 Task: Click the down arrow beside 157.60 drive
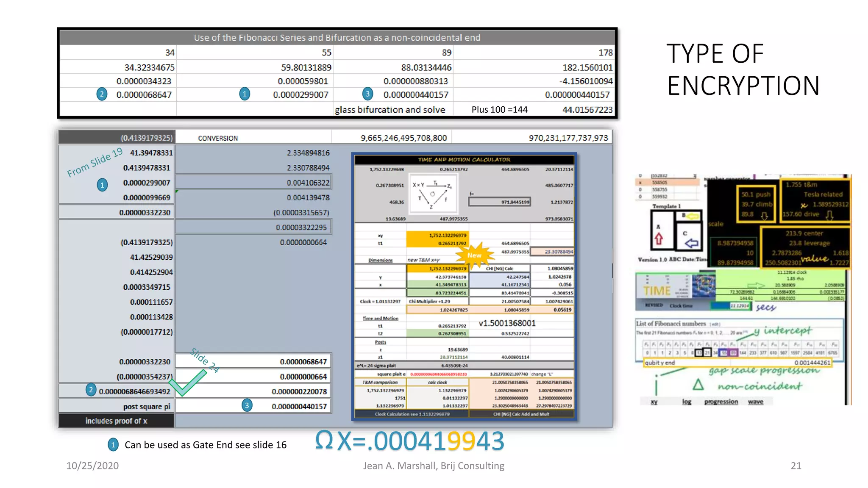(x=829, y=216)
